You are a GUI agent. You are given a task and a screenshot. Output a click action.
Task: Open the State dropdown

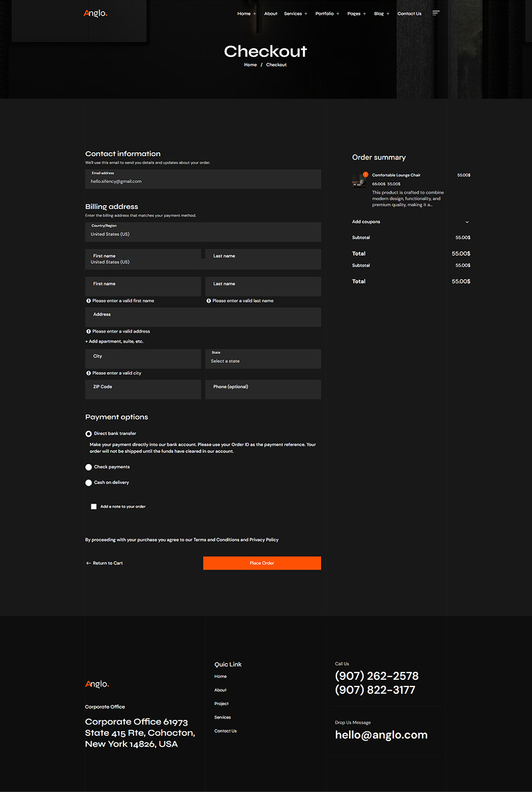(x=263, y=359)
